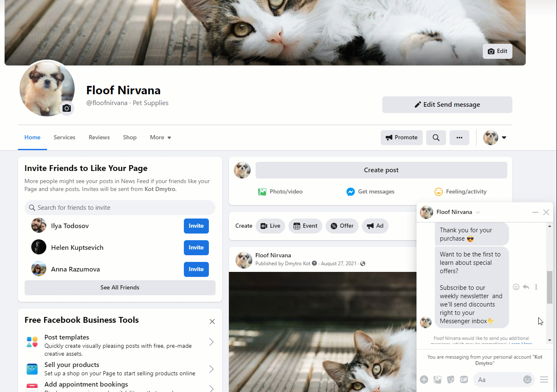557x392 pixels.
Task: Add a Photo/video to post
Action: pyautogui.click(x=280, y=192)
